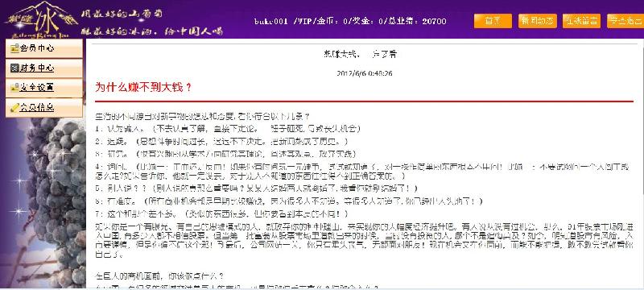This screenshot has height=290, width=644.
Task: Click the 冰 logo in header
Action: (42, 19)
